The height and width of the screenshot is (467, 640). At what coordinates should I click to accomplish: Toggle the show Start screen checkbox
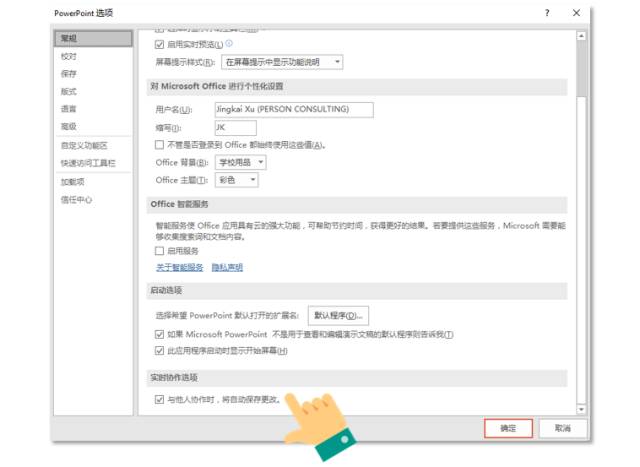[159, 351]
